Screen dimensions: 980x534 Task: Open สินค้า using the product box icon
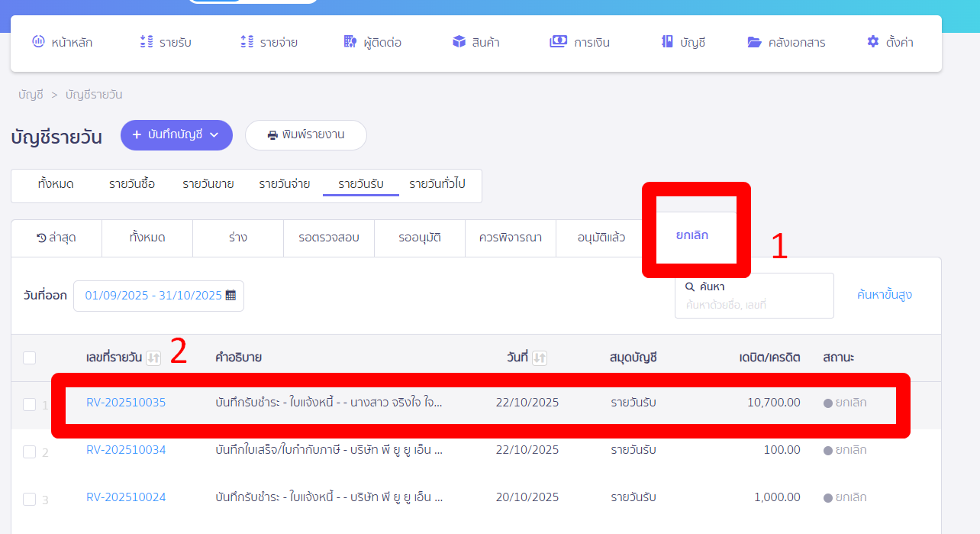point(459,42)
